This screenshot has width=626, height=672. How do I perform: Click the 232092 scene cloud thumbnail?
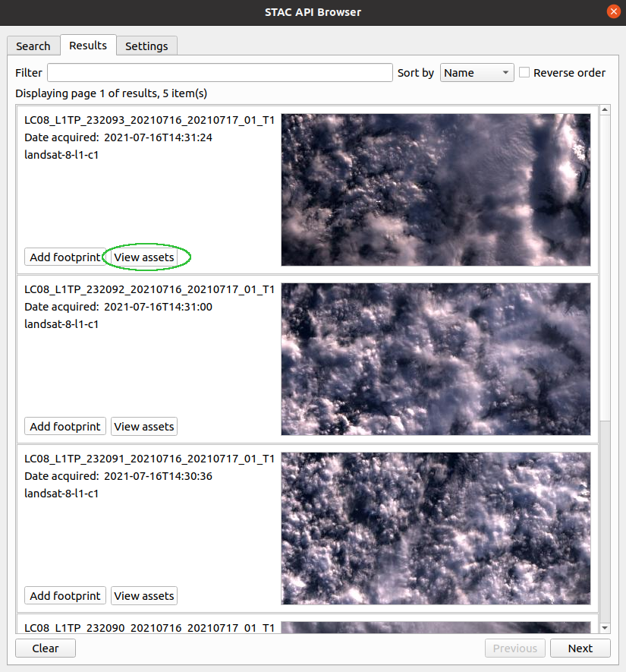(436, 359)
